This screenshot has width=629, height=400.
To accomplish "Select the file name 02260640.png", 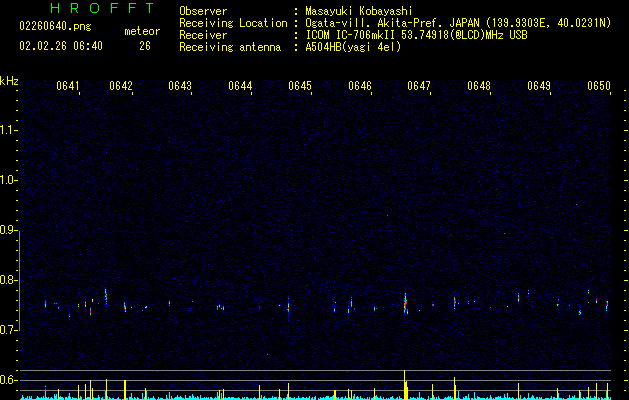I will 55,27.
